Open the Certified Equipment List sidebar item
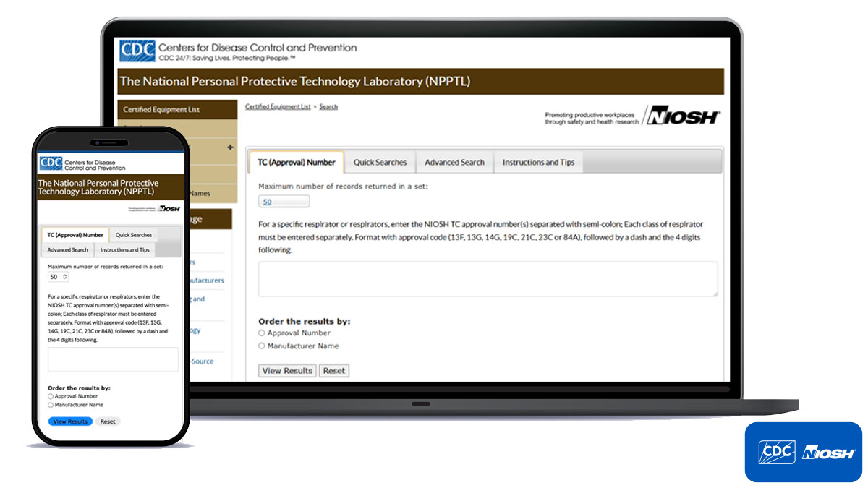 177,110
